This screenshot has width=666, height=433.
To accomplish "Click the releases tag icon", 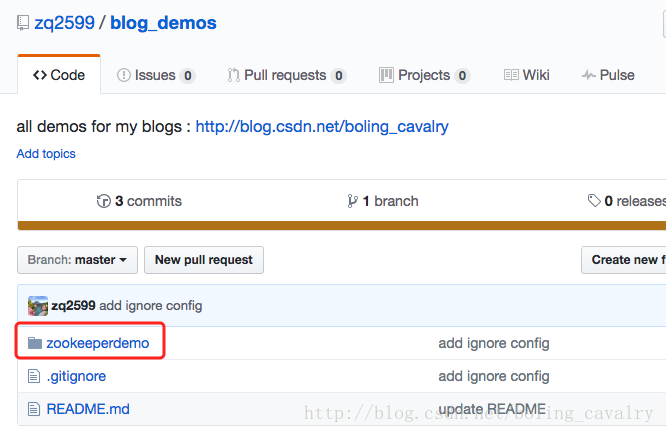I will pyautogui.click(x=594, y=201).
